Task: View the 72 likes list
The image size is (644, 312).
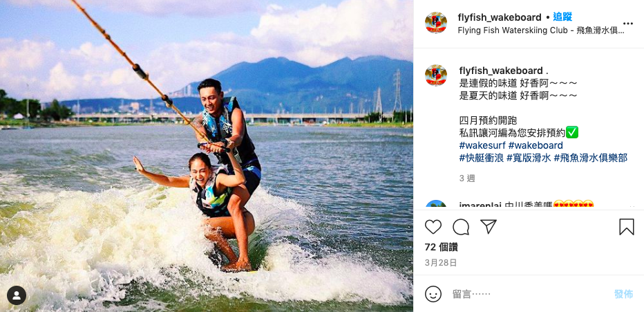Action: tap(441, 248)
